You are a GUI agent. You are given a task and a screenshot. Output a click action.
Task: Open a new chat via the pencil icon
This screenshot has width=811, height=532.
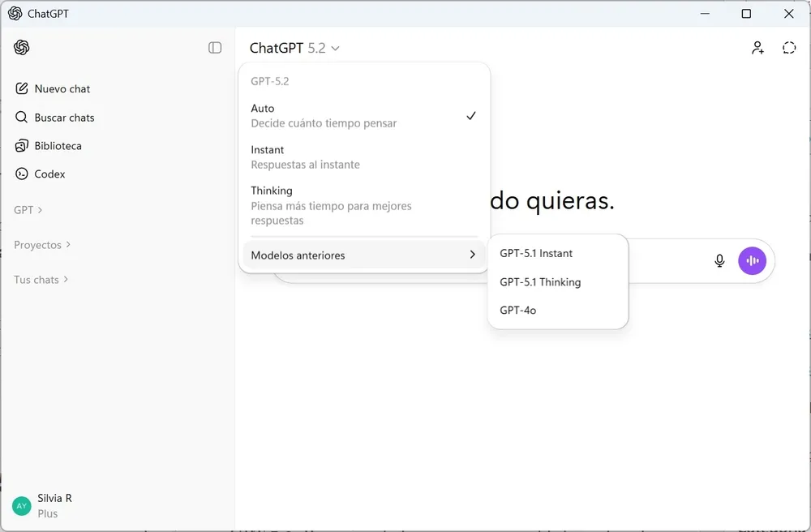pyautogui.click(x=20, y=88)
